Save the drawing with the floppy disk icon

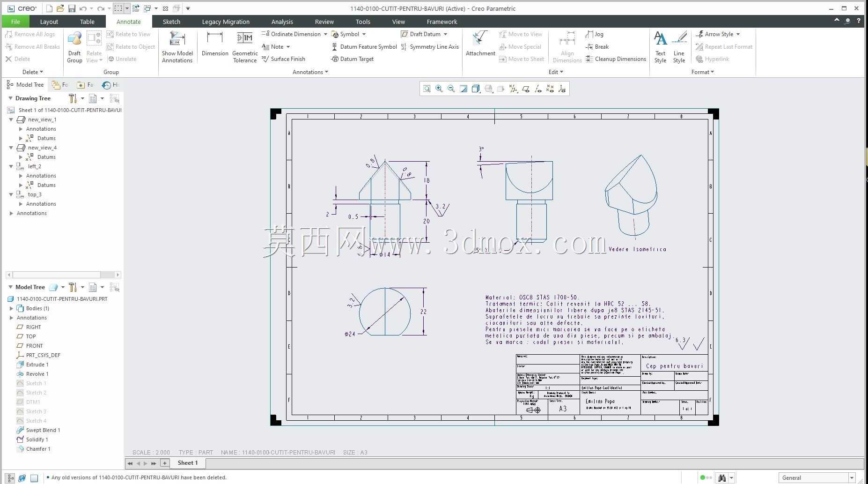pyautogui.click(x=72, y=8)
